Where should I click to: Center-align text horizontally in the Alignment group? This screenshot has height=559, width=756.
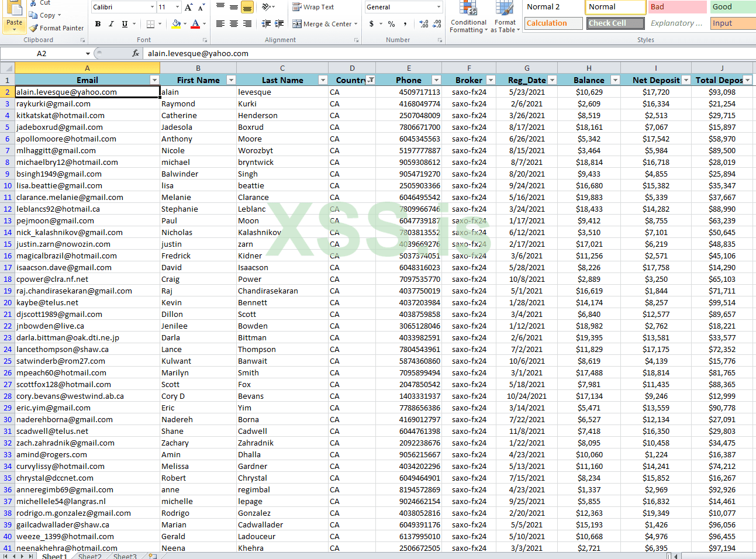(x=233, y=24)
